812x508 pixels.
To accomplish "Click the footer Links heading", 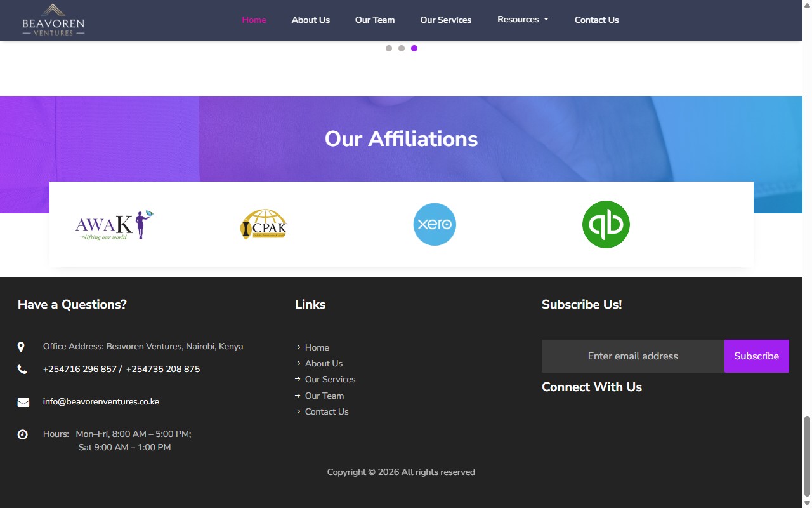I will [310, 304].
